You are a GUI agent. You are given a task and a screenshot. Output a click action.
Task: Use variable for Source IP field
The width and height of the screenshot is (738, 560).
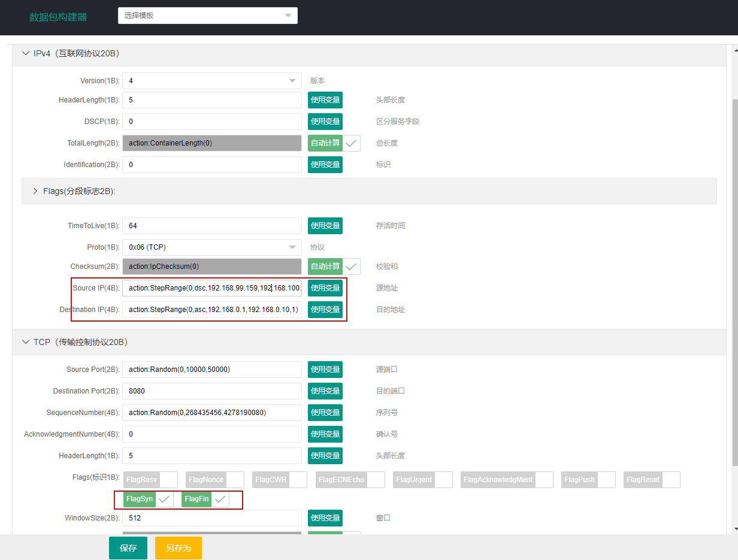coord(325,288)
